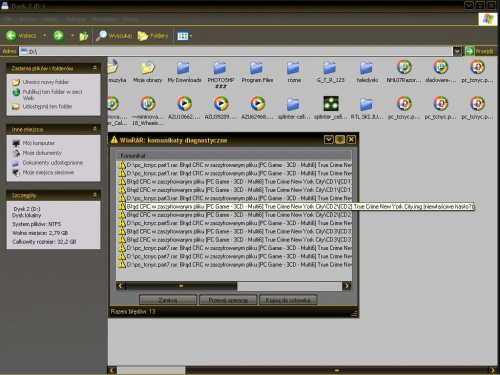Select the pc_tcnyc.part3.rar error row

[235, 198]
